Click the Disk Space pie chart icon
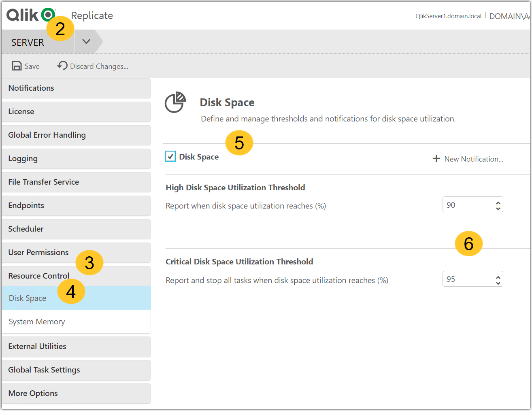This screenshot has height=411, width=532. point(175,102)
